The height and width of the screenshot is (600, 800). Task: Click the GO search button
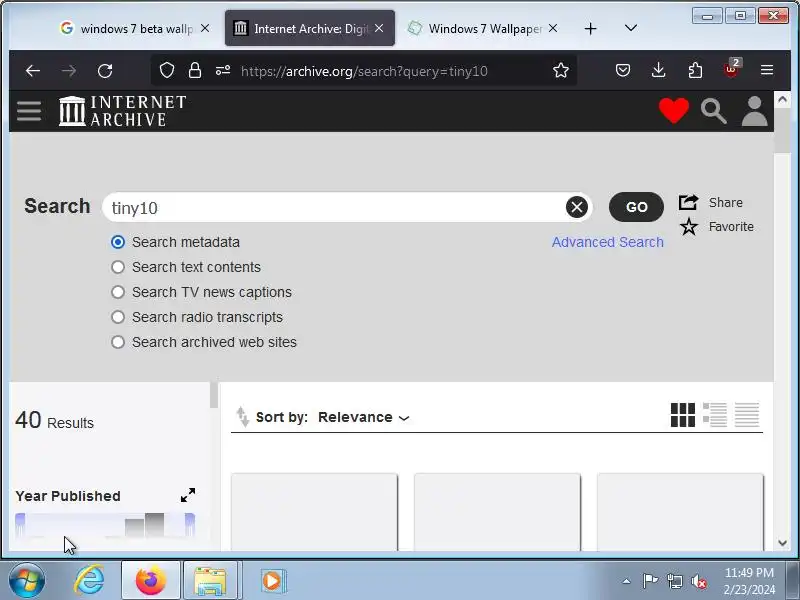tap(636, 207)
